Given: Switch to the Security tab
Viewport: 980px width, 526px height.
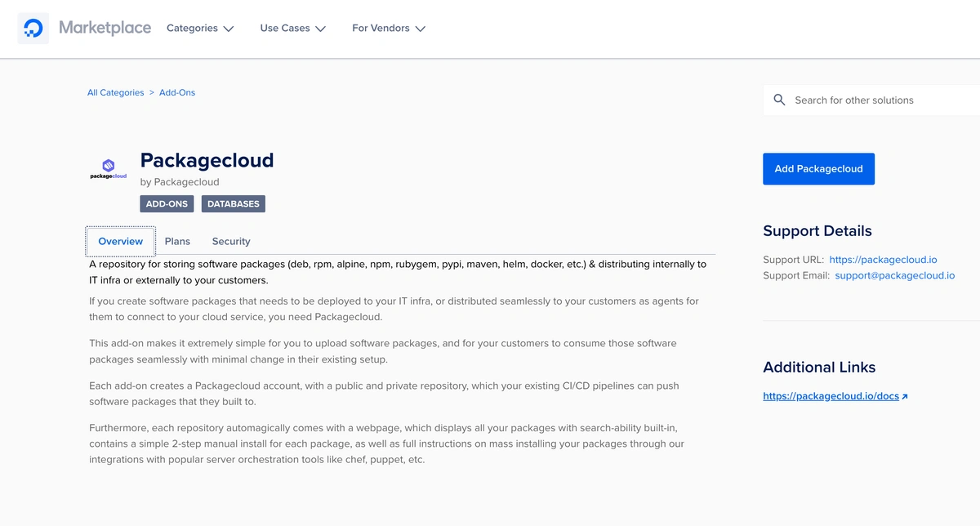Looking at the screenshot, I should point(231,241).
